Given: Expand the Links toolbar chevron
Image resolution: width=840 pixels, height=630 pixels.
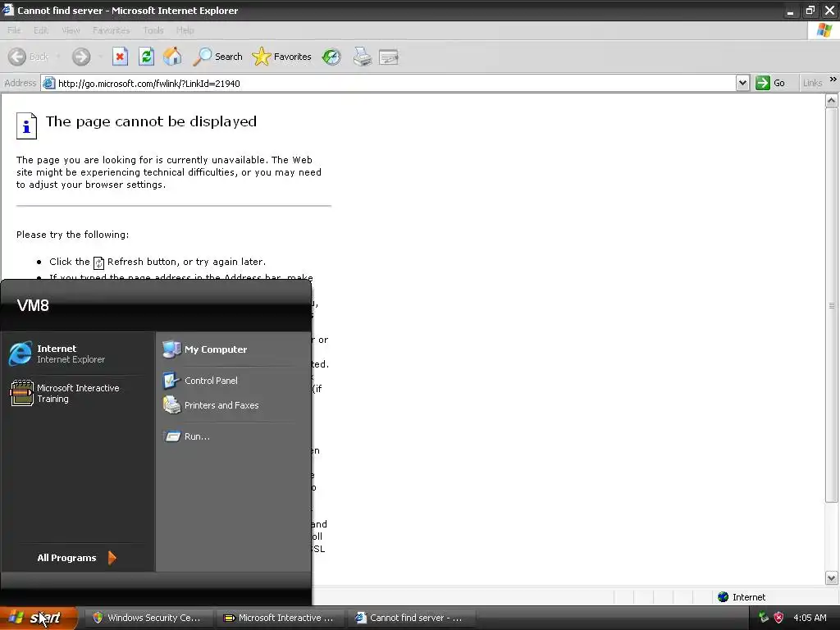Looking at the screenshot, I should point(833,80).
